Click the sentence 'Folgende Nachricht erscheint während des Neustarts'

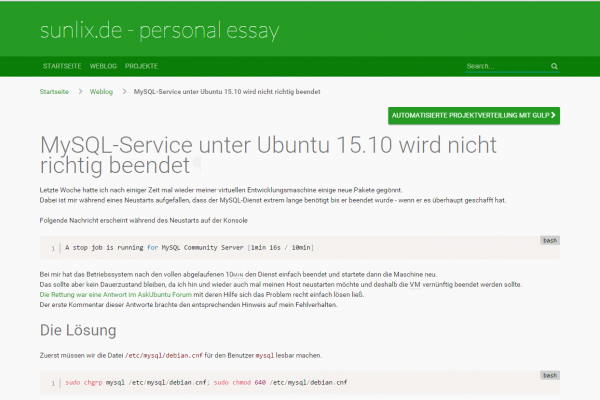pos(143,220)
